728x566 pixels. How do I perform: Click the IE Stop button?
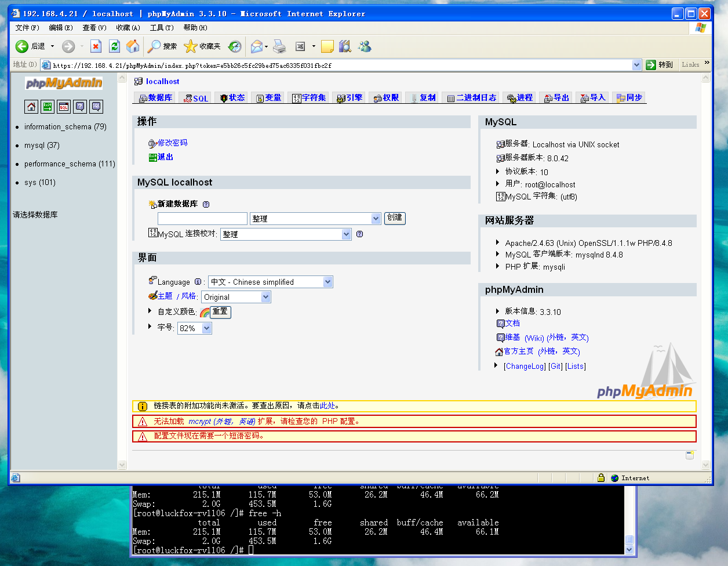(96, 46)
